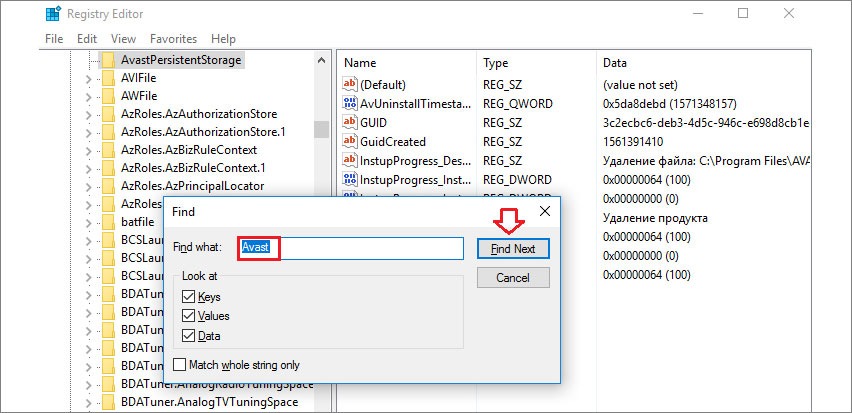The width and height of the screenshot is (852, 413).
Task: Expand the batfile tree node
Action: [x=89, y=222]
